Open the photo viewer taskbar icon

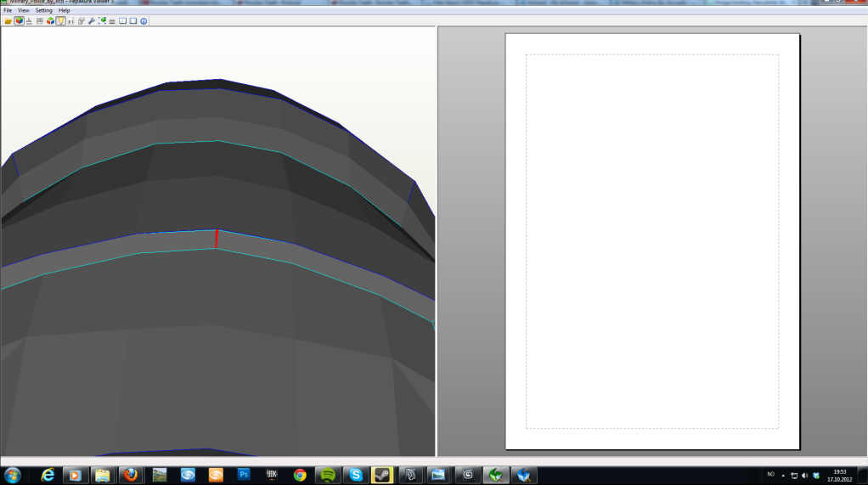[x=438, y=475]
